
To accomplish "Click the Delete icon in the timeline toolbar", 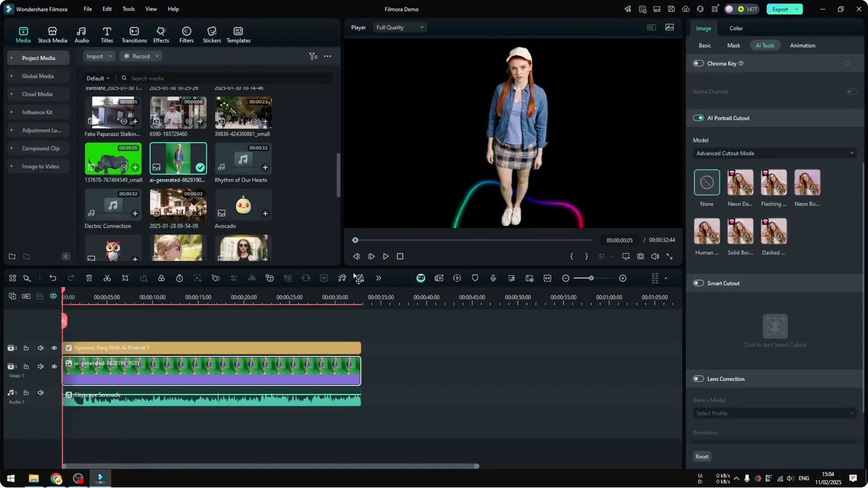I will click(x=89, y=278).
